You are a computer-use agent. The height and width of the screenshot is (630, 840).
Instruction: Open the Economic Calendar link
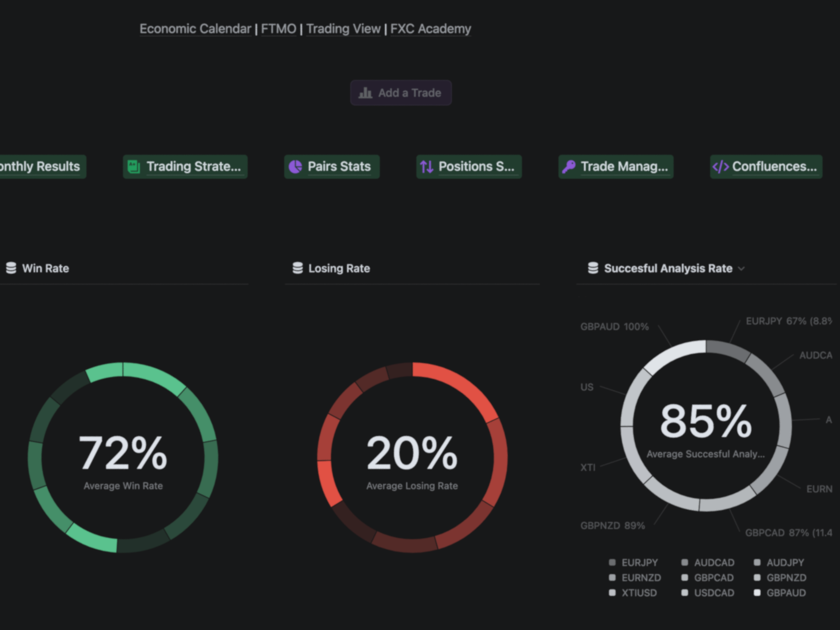click(195, 29)
